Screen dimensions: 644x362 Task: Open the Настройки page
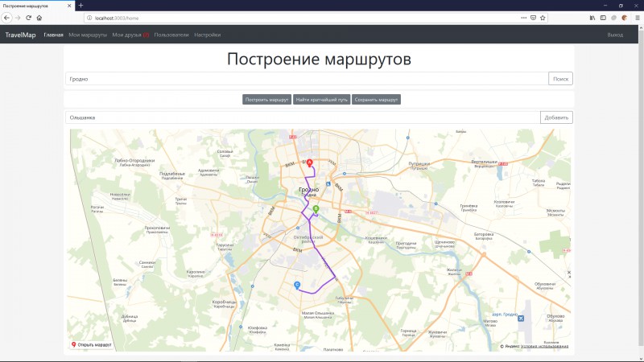[x=208, y=35]
